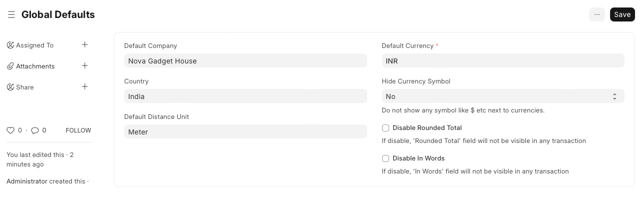Image resolution: width=644 pixels, height=197 pixels.
Task: Click the paperclip Attachments icon
Action: click(10, 66)
